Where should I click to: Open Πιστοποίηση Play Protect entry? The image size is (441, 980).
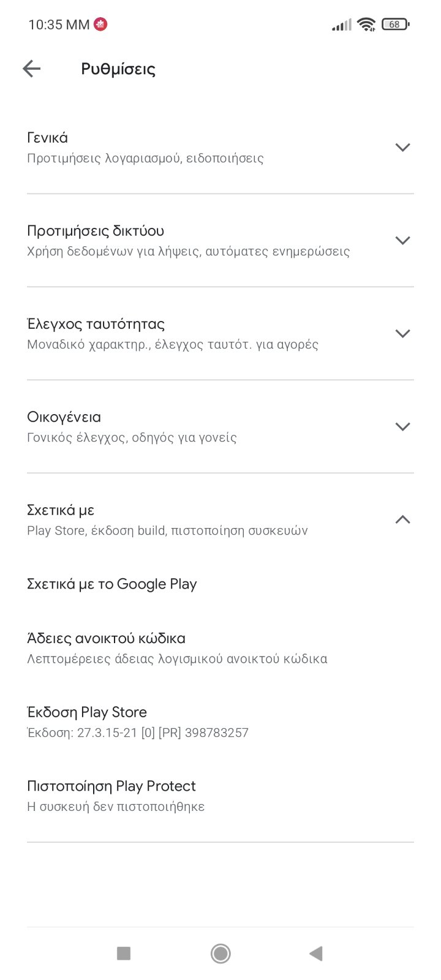[x=111, y=786]
